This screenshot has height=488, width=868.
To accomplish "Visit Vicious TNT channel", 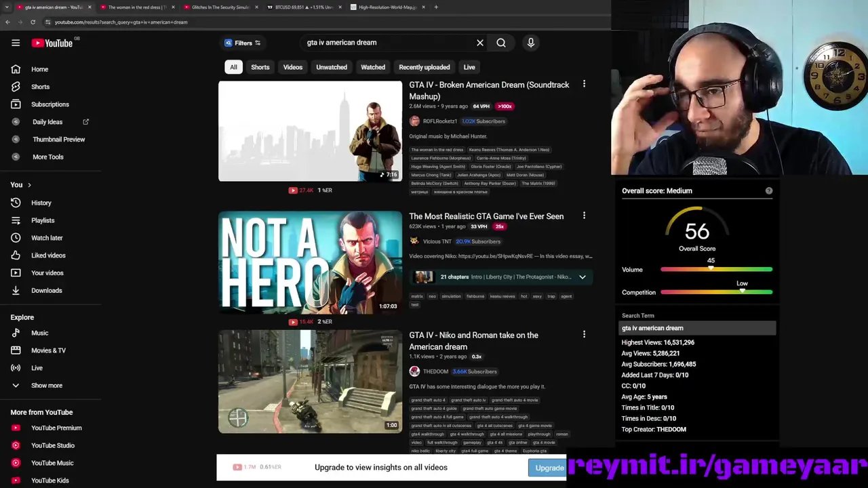I will click(437, 241).
